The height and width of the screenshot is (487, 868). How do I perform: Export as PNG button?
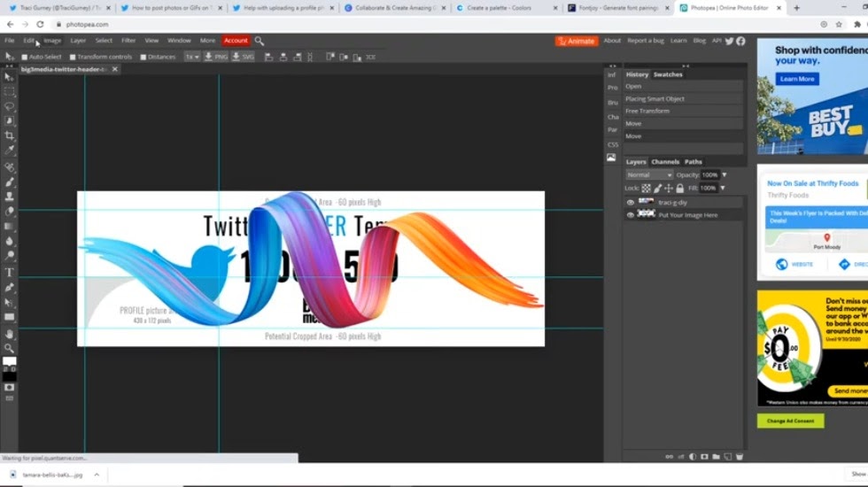216,57
